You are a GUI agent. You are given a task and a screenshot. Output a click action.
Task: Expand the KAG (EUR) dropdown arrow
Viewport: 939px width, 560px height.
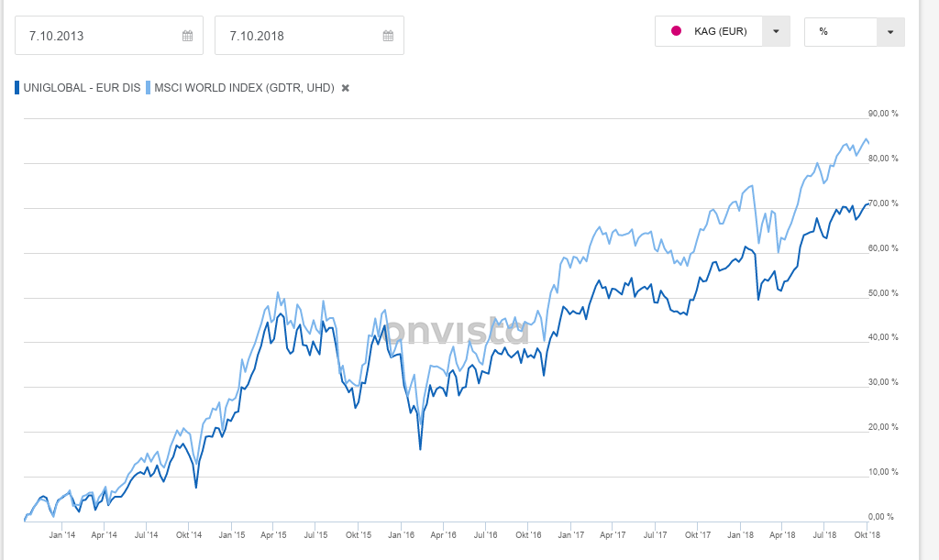tap(776, 31)
